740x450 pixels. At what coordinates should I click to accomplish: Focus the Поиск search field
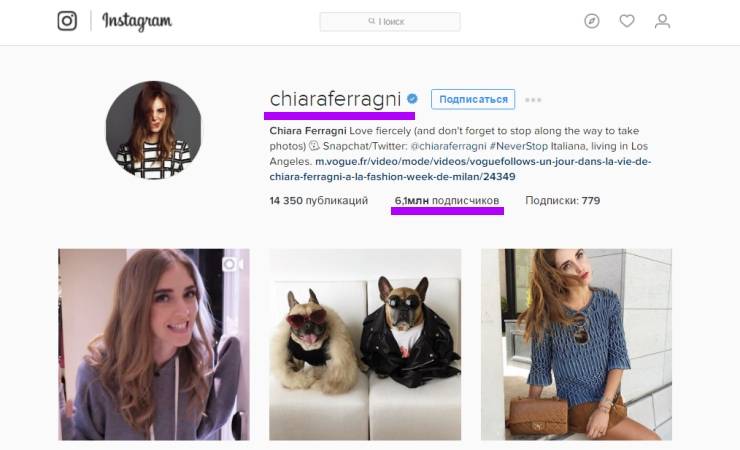point(390,22)
